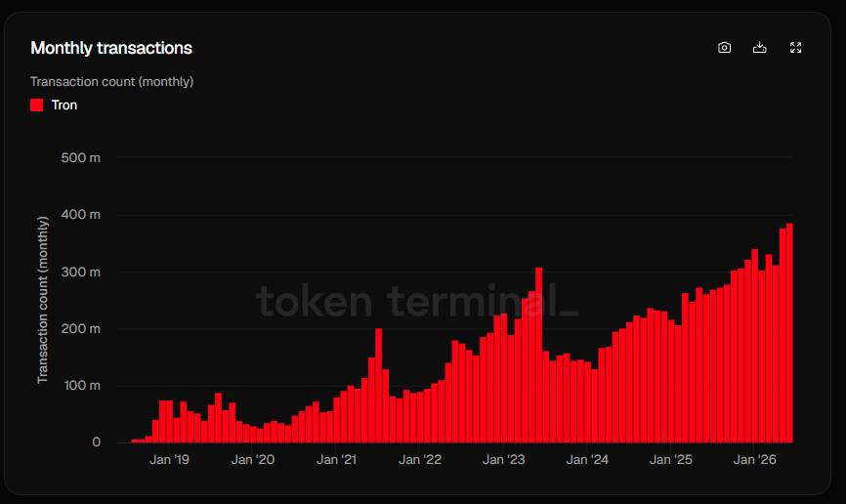
Task: Click the Jan '21 x-axis label
Action: point(336,460)
